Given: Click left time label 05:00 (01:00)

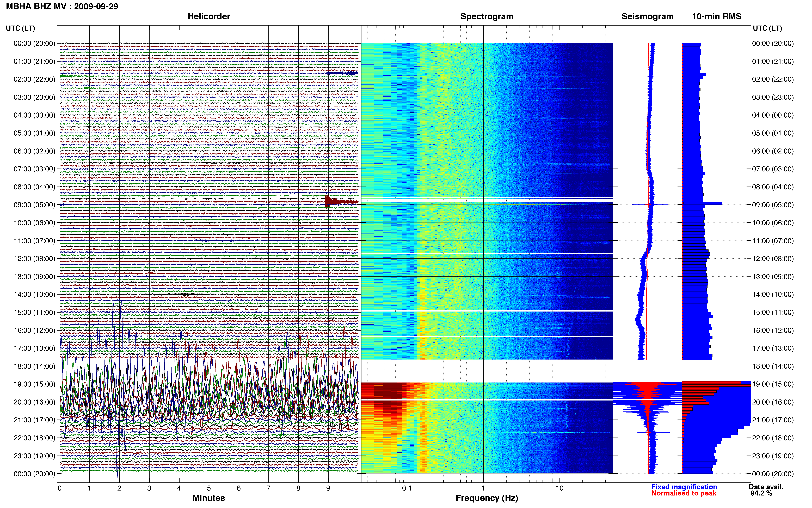Looking at the screenshot, I should click(x=34, y=133).
